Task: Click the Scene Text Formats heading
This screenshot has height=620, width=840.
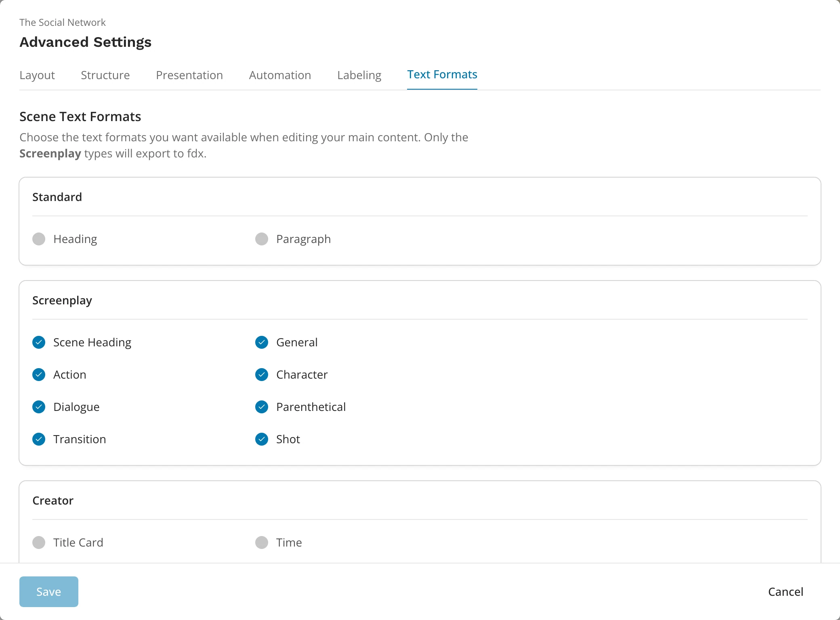Action: [x=80, y=117]
